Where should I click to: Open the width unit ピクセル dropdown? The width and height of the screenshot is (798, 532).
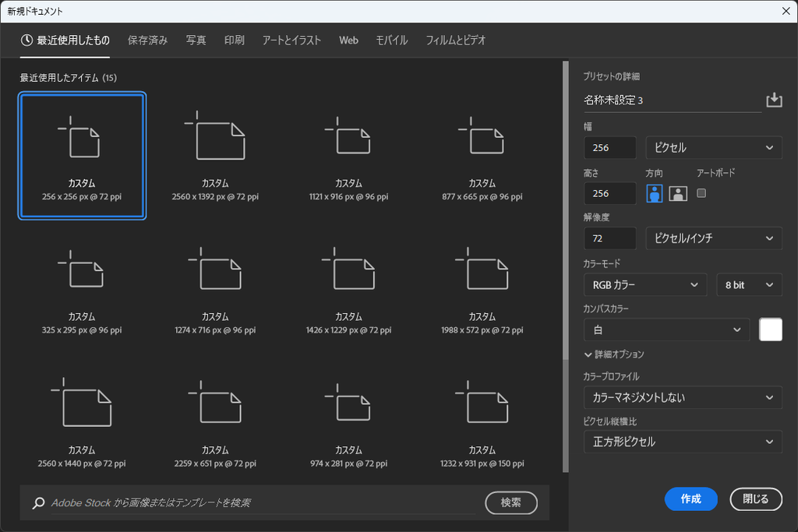coord(714,147)
